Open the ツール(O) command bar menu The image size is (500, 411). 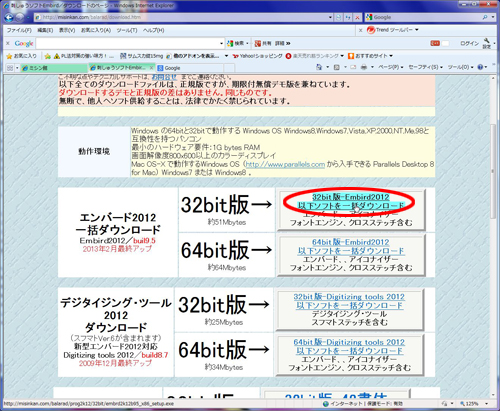pos(460,67)
